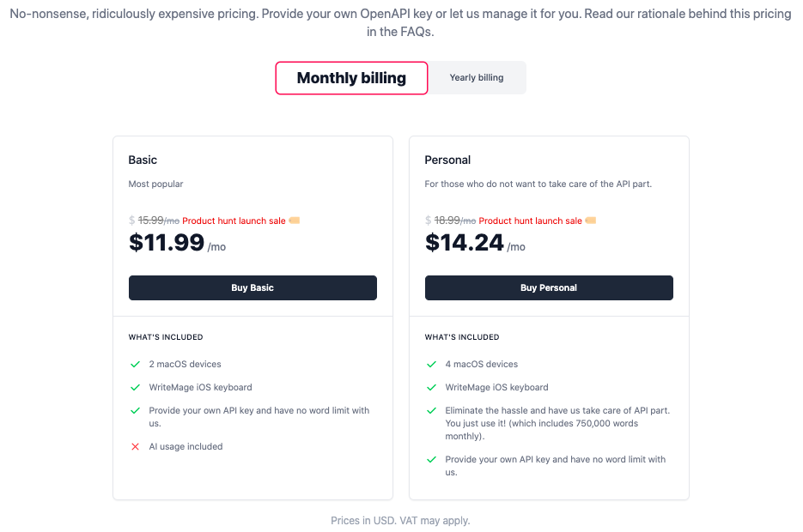Viewport: 803px width, 532px height.
Task: Click the "Prices in USD" footnote
Action: pyautogui.click(x=401, y=520)
